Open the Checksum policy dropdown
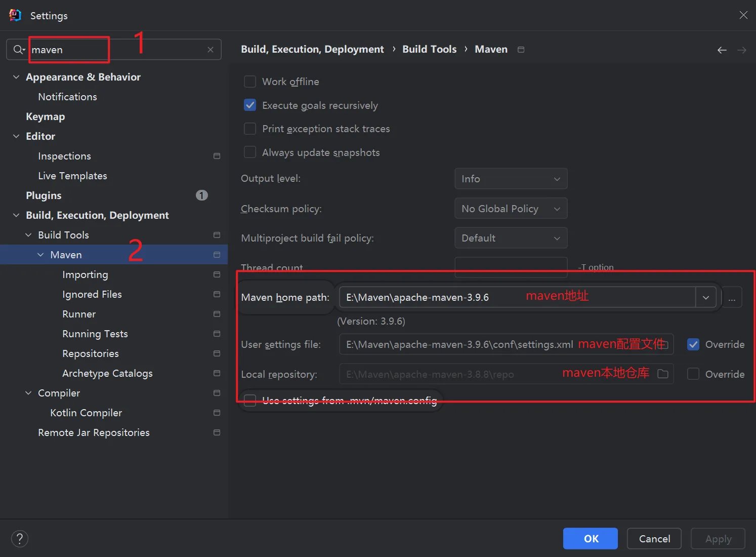Image resolution: width=756 pixels, height=557 pixels. coord(511,209)
